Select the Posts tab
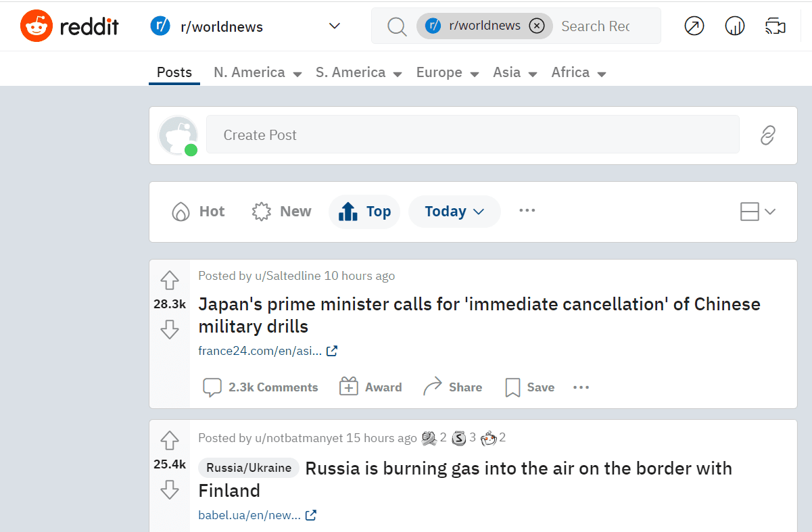The image size is (812, 532). click(x=174, y=72)
